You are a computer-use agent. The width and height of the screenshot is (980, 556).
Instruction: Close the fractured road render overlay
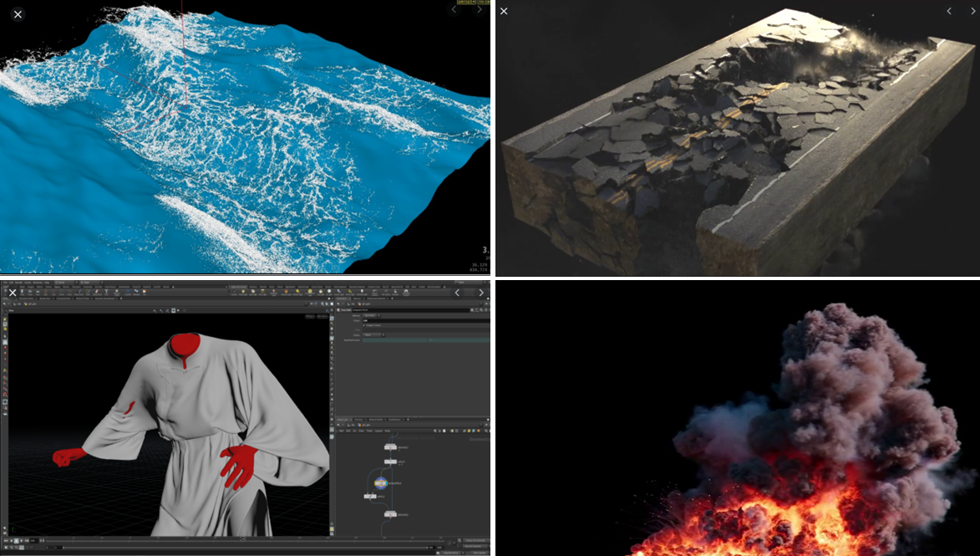coord(504,11)
